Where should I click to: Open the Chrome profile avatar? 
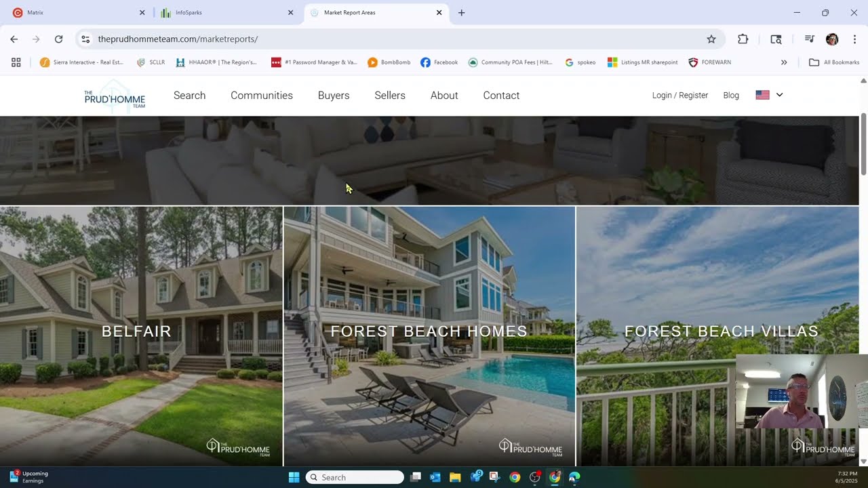coord(832,39)
